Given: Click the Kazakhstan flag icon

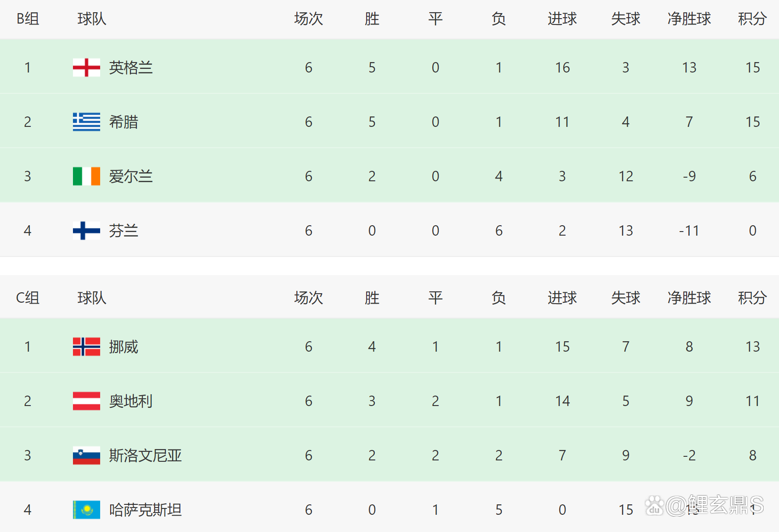Looking at the screenshot, I should click(x=86, y=510).
